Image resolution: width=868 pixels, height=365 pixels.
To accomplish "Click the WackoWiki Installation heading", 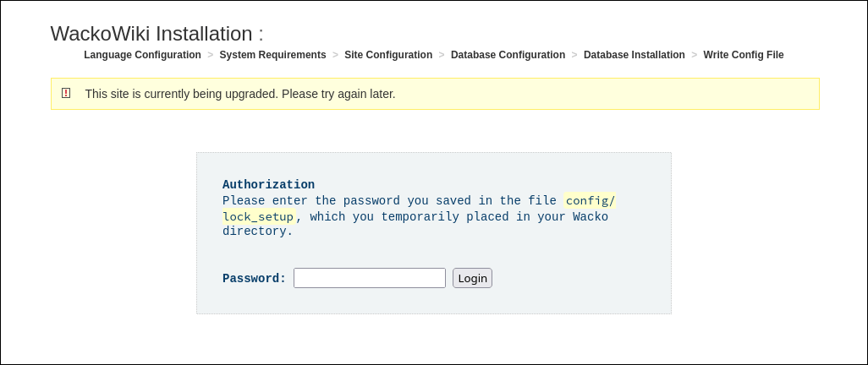I will (157, 34).
